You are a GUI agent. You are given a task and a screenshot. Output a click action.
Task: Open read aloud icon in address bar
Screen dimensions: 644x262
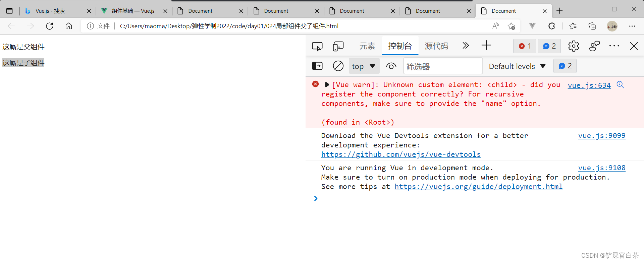pos(496,26)
